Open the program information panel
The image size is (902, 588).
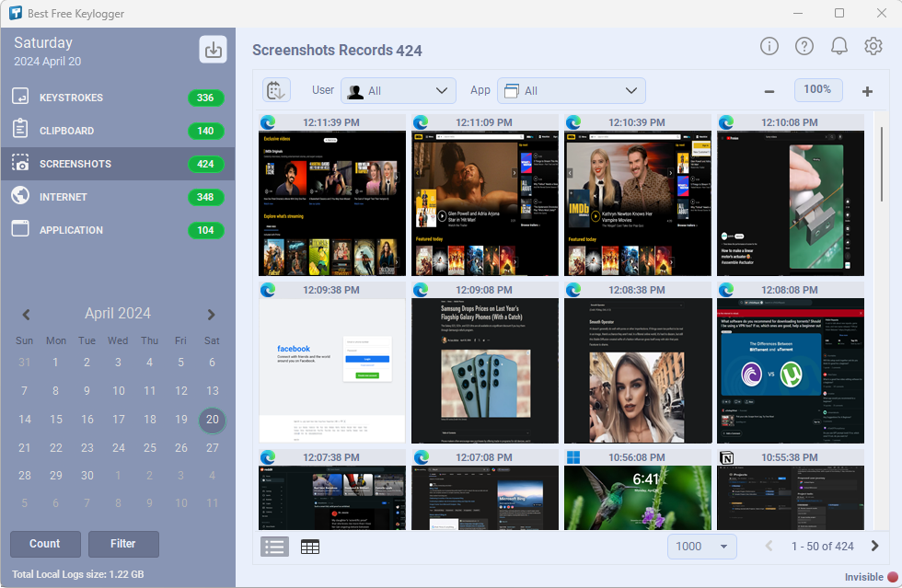point(769,45)
